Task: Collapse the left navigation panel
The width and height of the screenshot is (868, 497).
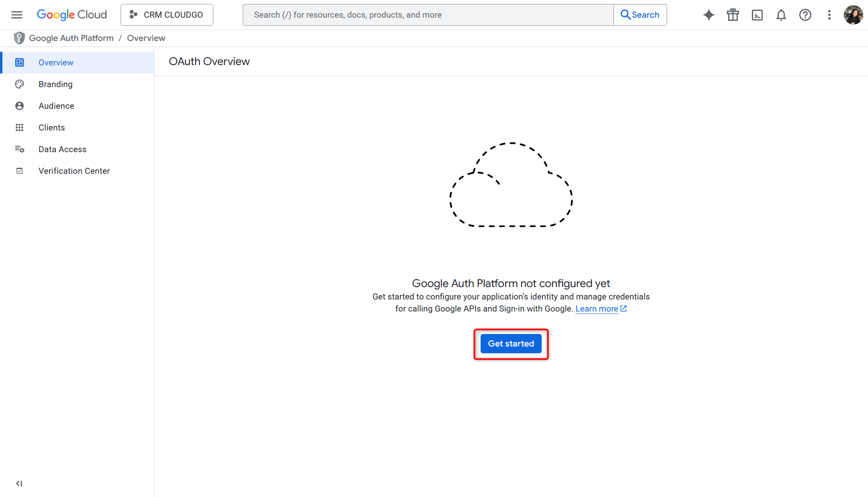Action: (18, 483)
